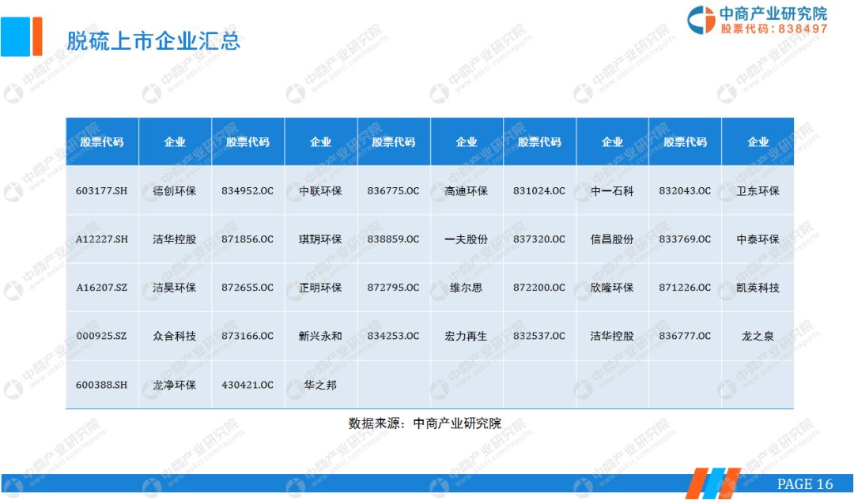Select the stock code 430421.OC
Screen dimensions: 854x504
248,385
